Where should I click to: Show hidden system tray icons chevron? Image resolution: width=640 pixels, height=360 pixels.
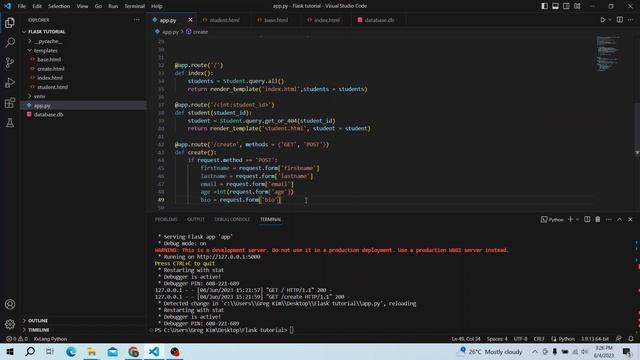(x=535, y=351)
